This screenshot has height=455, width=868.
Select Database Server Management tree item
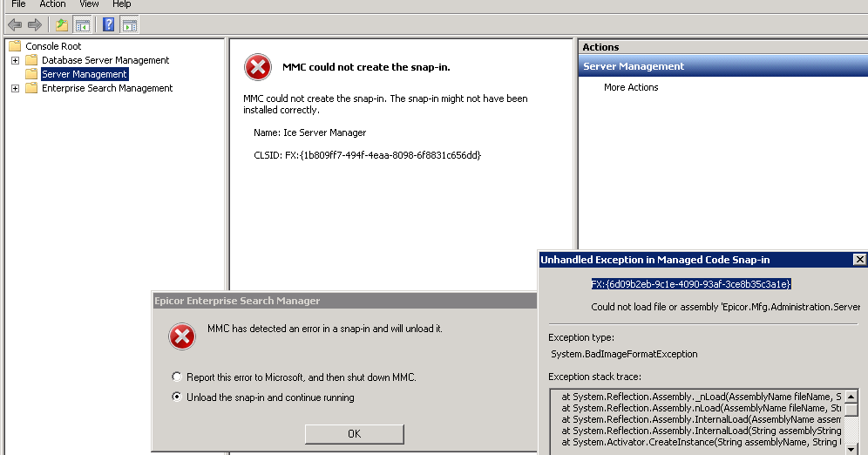pos(105,60)
